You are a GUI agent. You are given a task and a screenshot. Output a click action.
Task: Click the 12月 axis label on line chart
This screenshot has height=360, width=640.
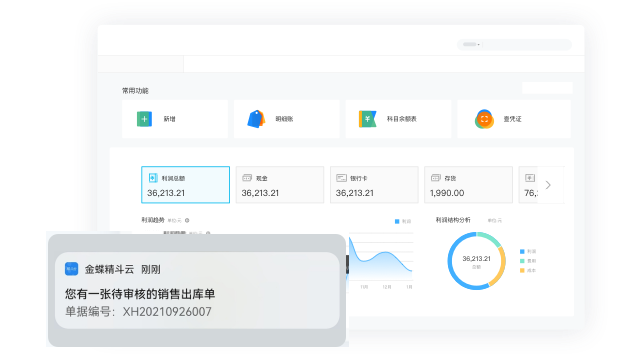click(387, 287)
